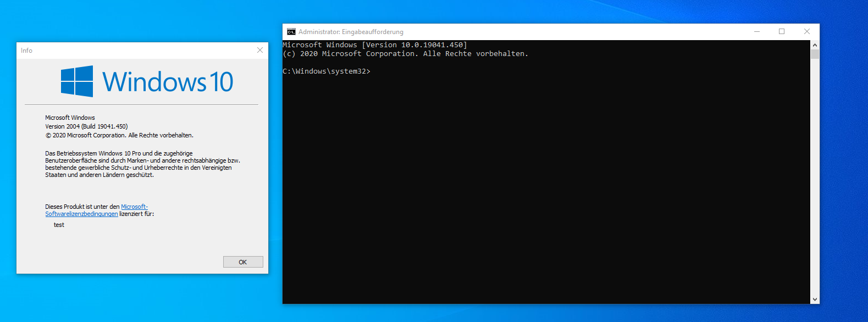Click "Microsoft Windows [Version 10.0.19041.450]" console line
The height and width of the screenshot is (322, 868).
click(x=375, y=45)
